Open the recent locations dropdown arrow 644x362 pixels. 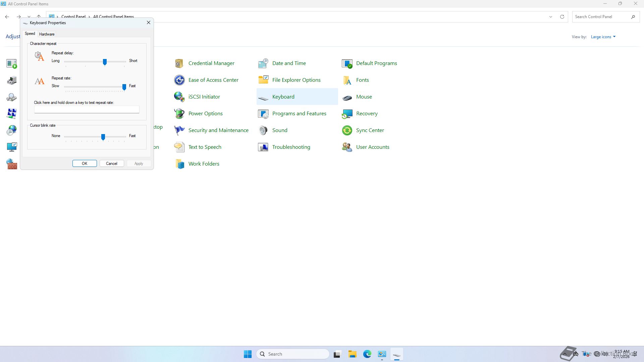click(29, 17)
